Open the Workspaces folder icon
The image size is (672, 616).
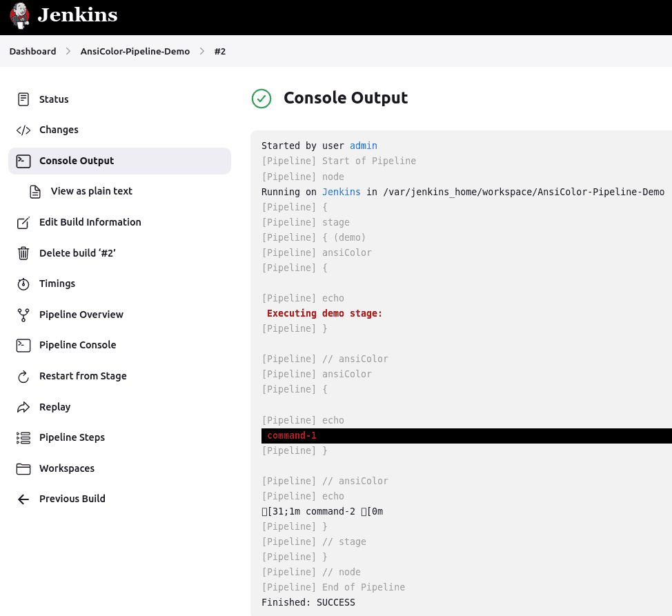click(x=23, y=468)
